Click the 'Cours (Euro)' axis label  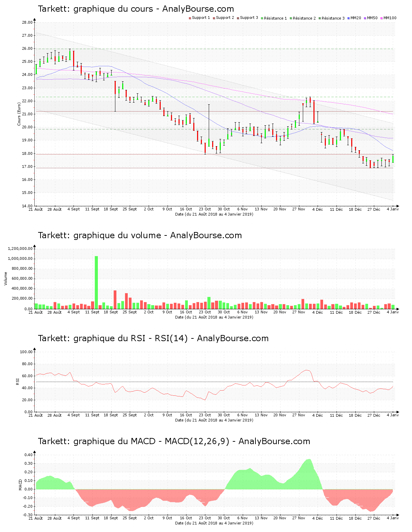(x=19, y=114)
